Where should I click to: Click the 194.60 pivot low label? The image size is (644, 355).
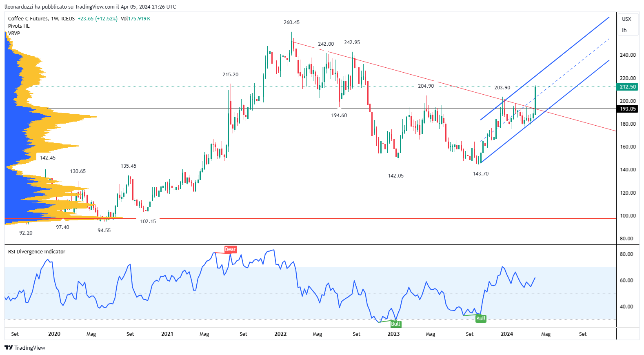tap(339, 115)
